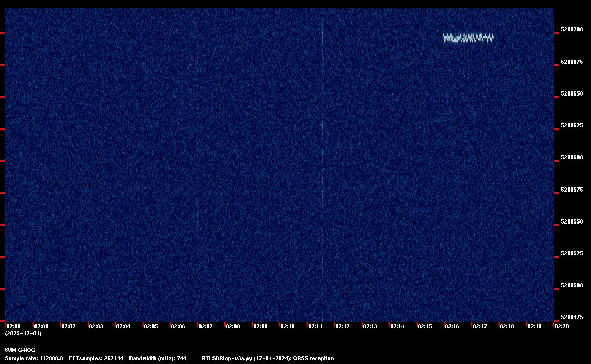Click the 5288525 frequency label
Image resolution: width=591 pixels, height=364 pixels.
coord(571,253)
